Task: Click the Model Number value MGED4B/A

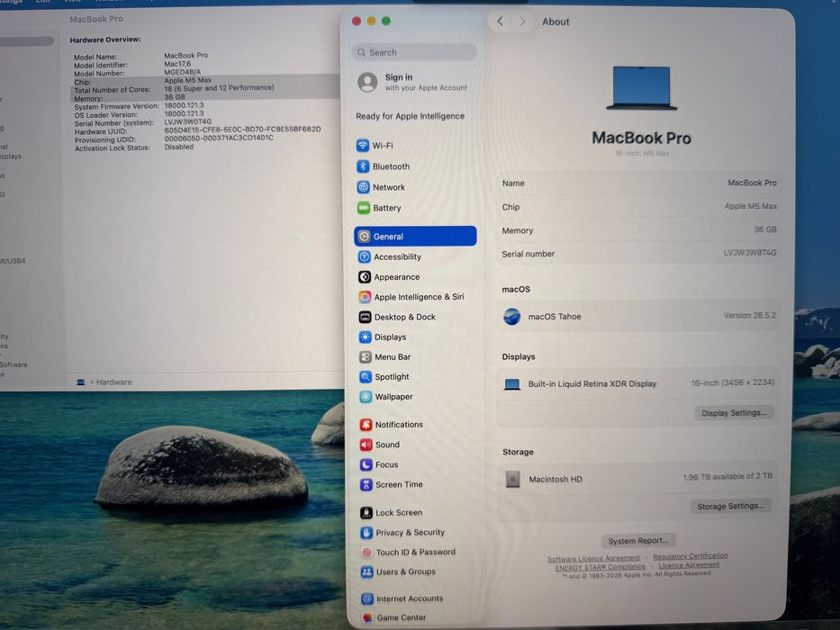Action: click(183, 72)
